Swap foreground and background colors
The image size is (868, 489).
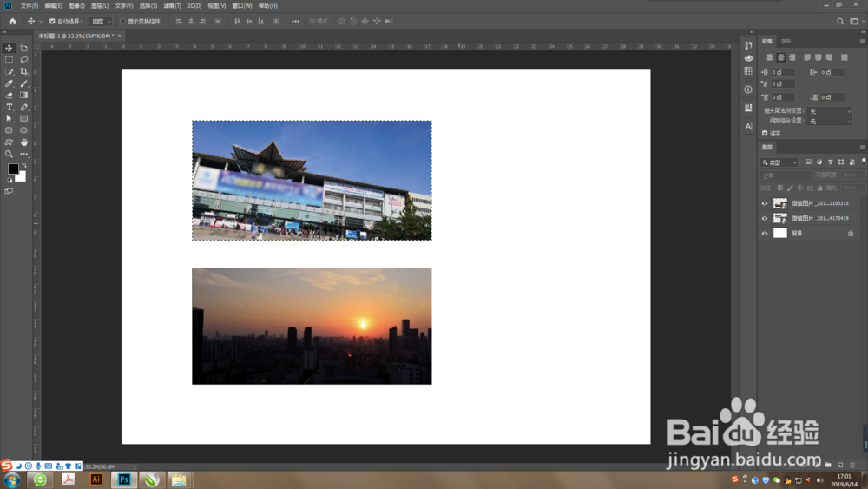(23, 166)
